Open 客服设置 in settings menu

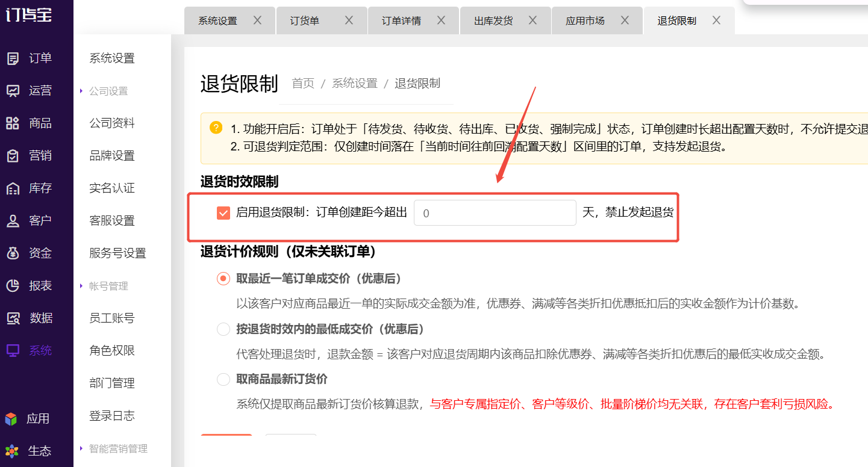[112, 221]
